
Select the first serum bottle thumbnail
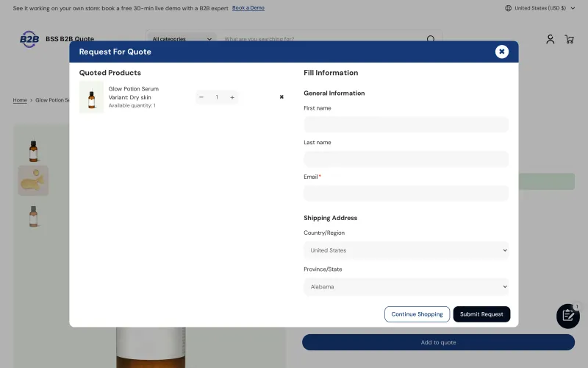33,149
